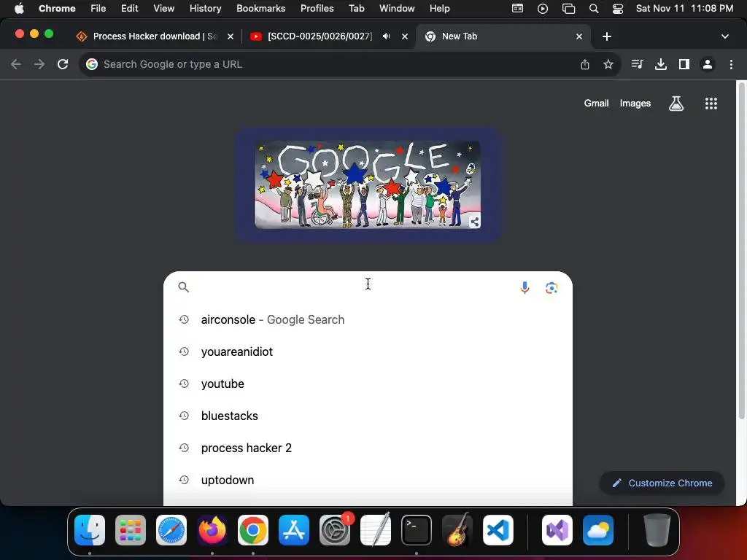
Task: Open Search Labs flask icon
Action: coord(676,104)
